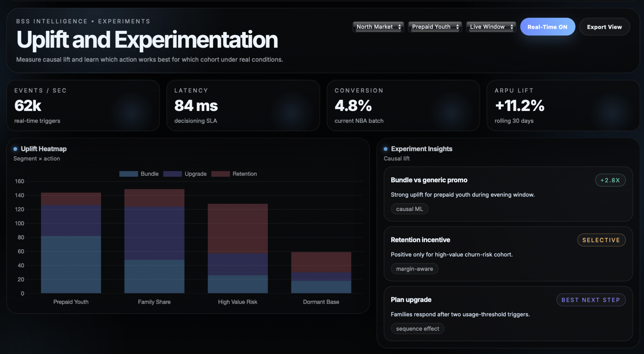Open the Events / Sec metric card

[x=83, y=105]
